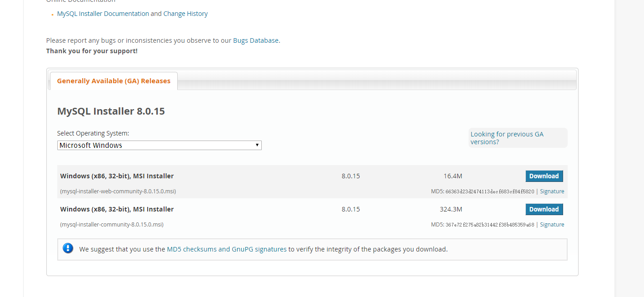Click the 324.3M file size value
Viewport: 644px width, 297px height.
pyautogui.click(x=451, y=209)
